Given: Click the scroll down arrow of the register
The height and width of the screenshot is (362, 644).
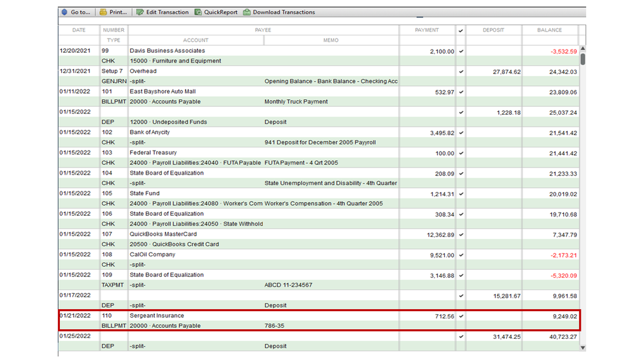Looking at the screenshot, I should pyautogui.click(x=583, y=348).
